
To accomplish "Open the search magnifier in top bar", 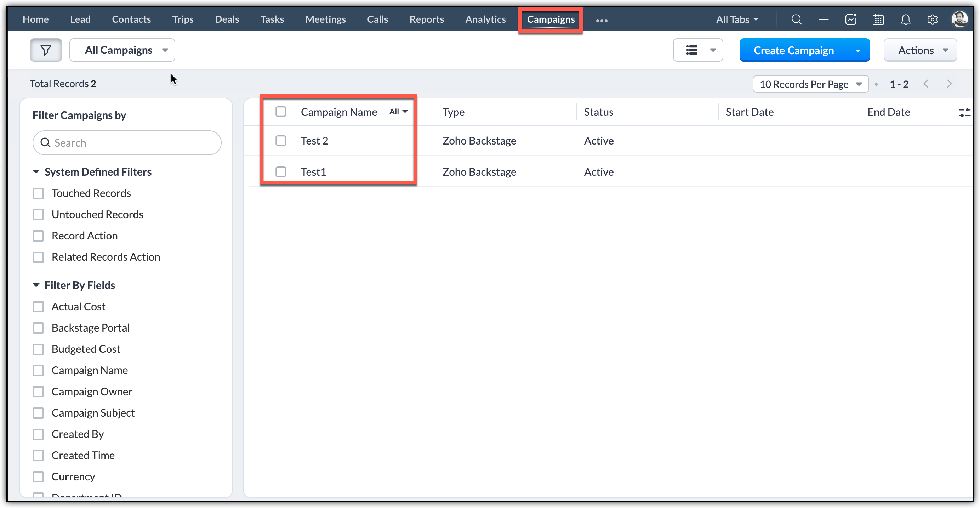I will coord(796,19).
